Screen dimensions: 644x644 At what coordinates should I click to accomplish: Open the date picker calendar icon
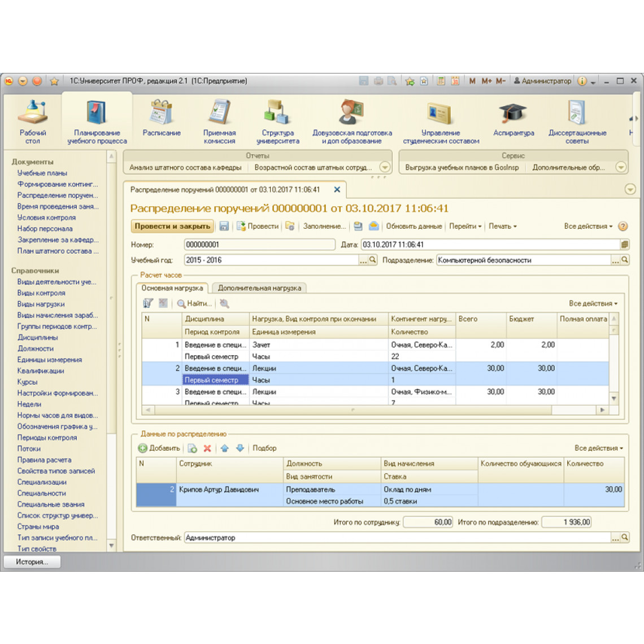pos(624,245)
